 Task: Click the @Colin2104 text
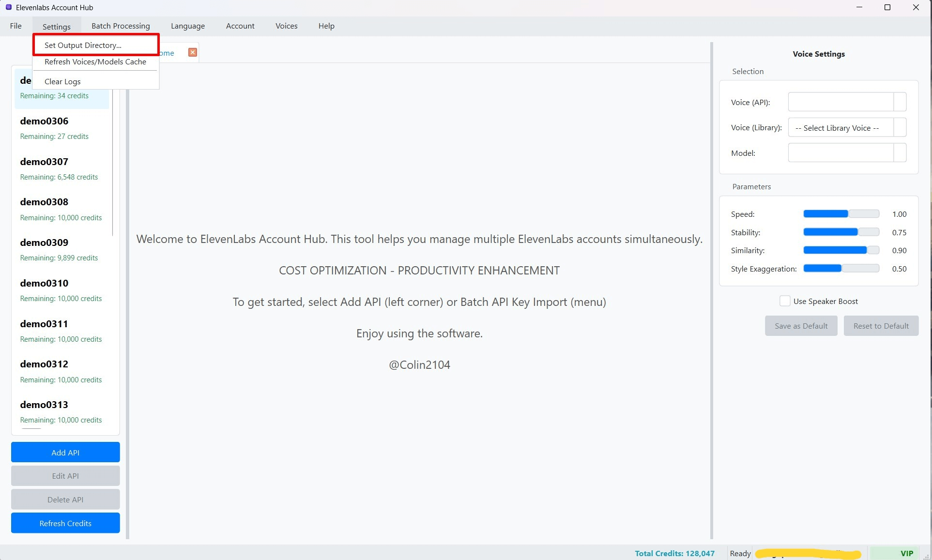pyautogui.click(x=419, y=365)
